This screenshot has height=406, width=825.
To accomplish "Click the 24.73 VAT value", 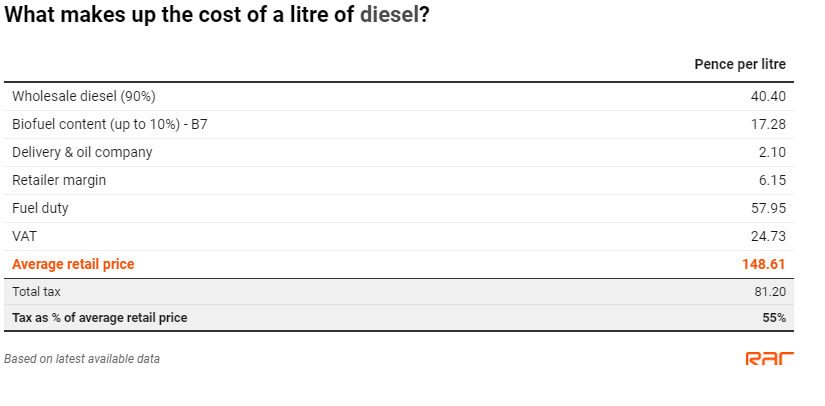I will tap(768, 236).
